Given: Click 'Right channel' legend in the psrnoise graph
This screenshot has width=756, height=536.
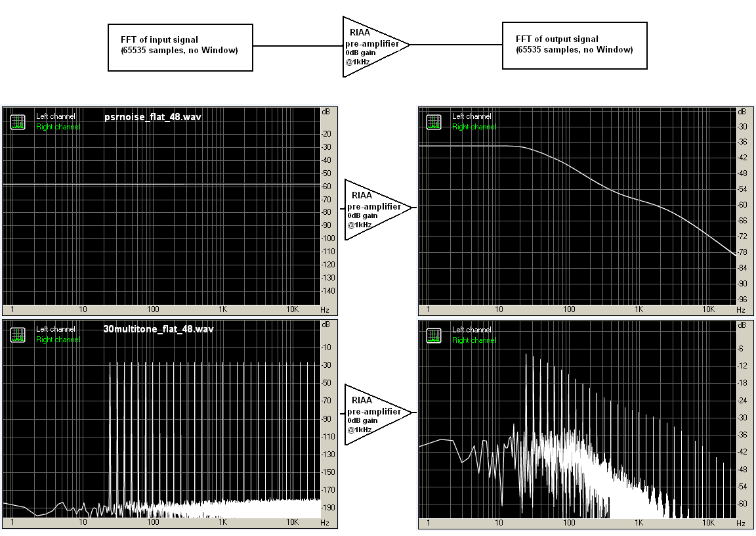Looking at the screenshot, I should coord(58,127).
